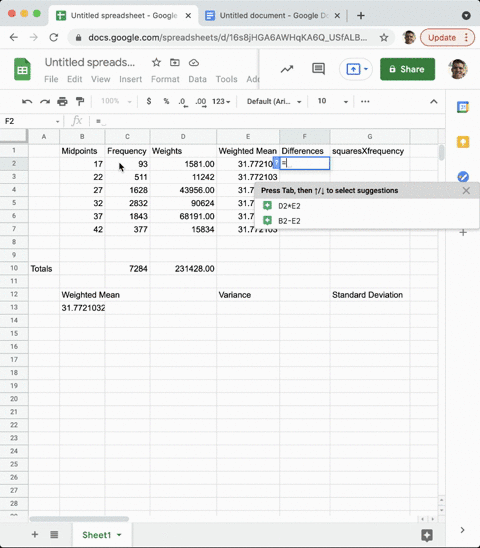Open the comment history icon

318,69
